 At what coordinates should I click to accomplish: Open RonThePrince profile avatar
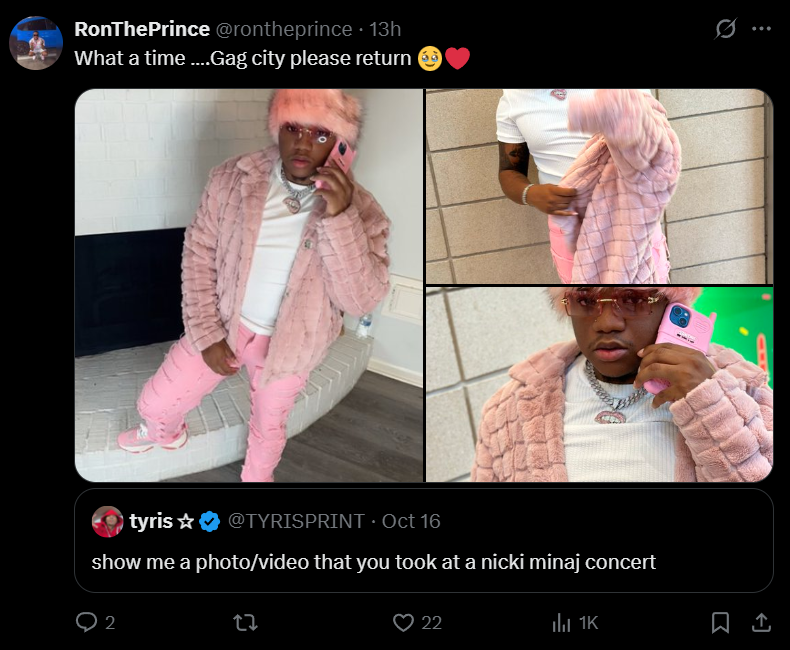pos(36,43)
